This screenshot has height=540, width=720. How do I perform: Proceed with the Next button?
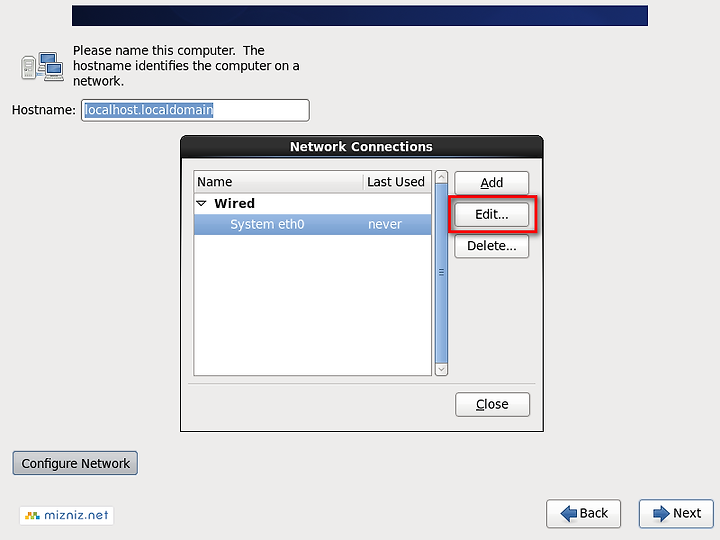coord(676,513)
